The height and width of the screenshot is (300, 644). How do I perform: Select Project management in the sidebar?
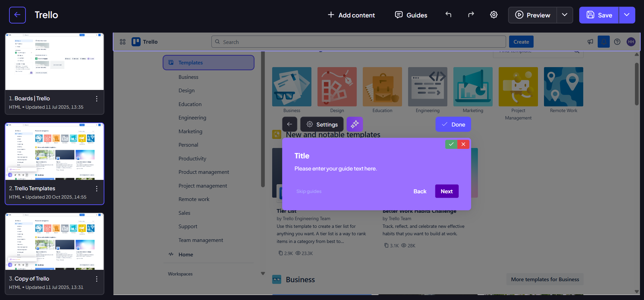(x=203, y=186)
